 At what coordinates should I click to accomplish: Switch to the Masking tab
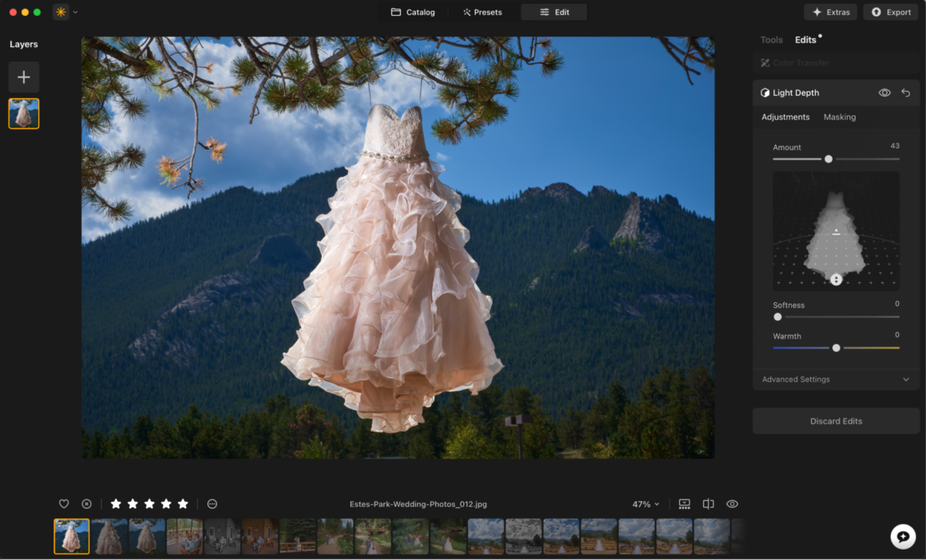pyautogui.click(x=839, y=117)
